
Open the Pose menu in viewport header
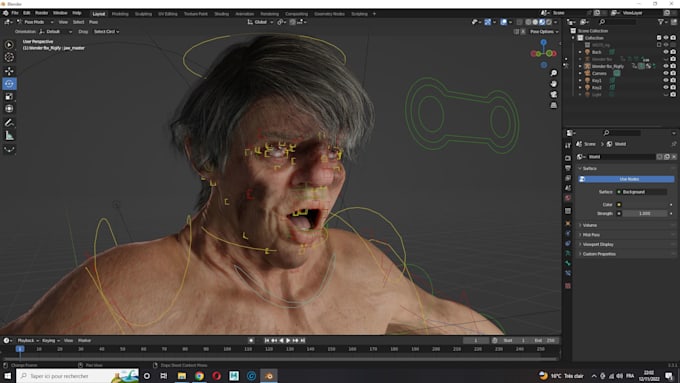point(94,22)
